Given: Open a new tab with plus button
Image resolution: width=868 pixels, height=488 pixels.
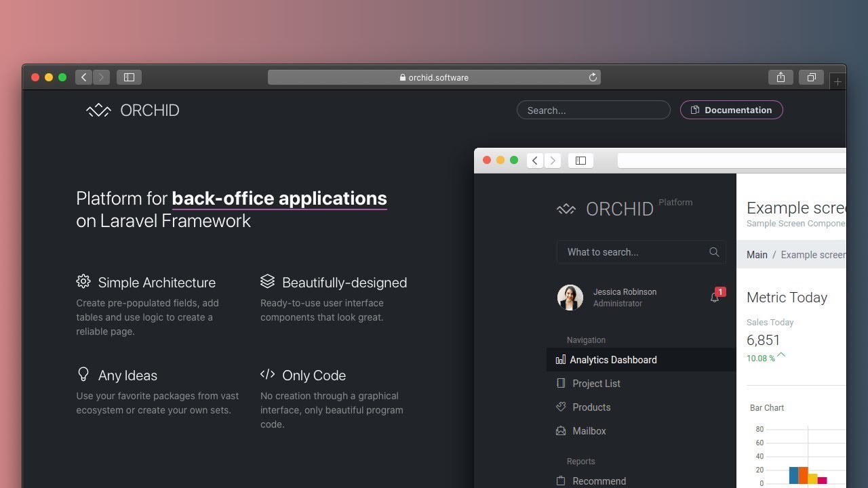Looking at the screenshot, I should click(837, 81).
